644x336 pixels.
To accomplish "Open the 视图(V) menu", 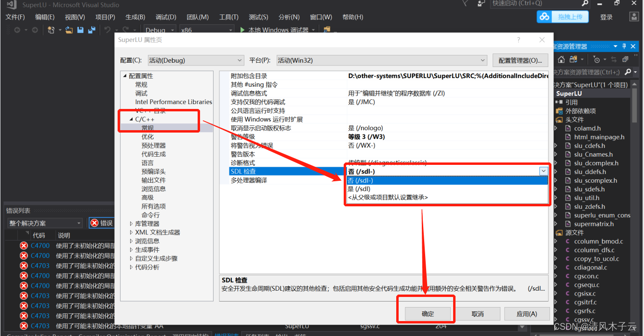I will point(75,17).
